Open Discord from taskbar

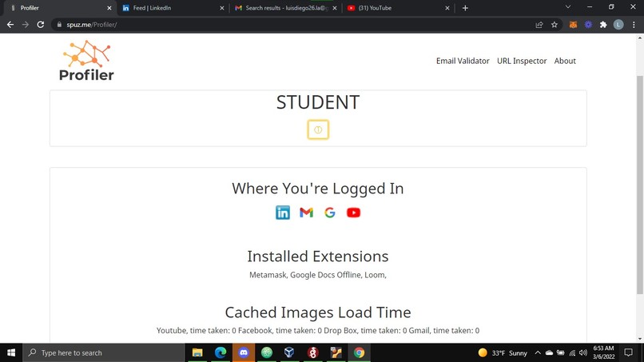(x=244, y=352)
